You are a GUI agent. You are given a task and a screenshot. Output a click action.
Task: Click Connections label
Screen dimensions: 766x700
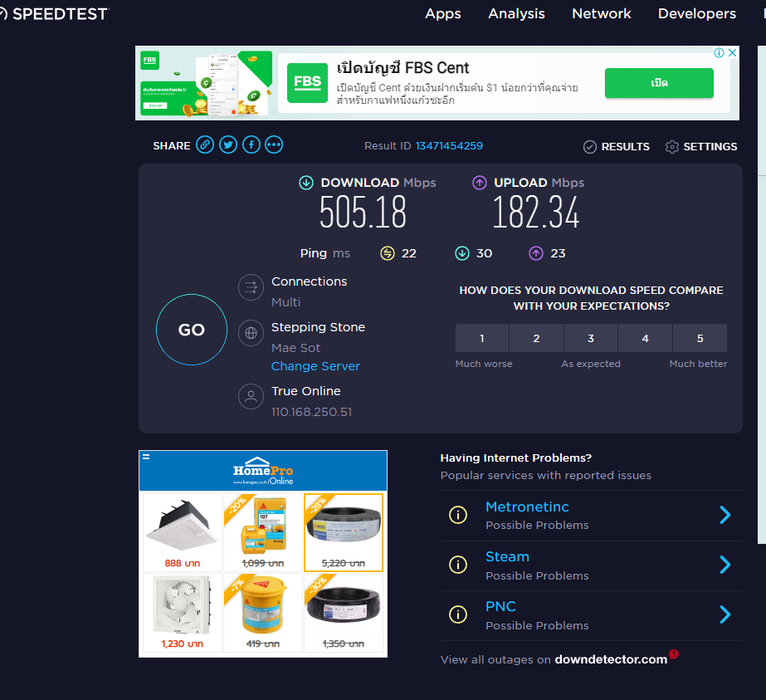(x=310, y=281)
